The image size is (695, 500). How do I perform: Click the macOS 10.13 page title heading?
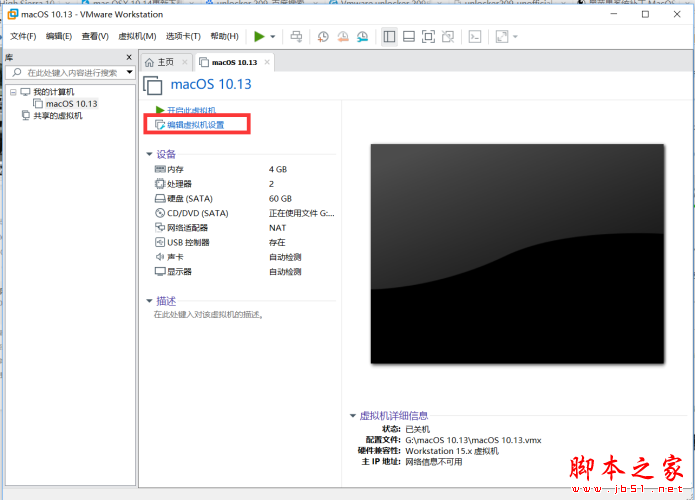click(x=211, y=84)
